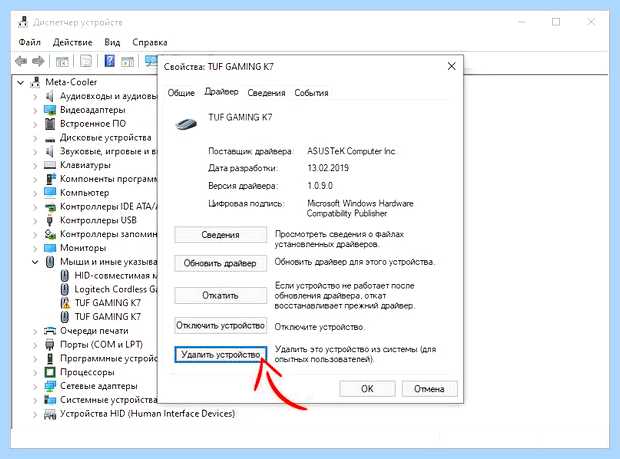Click the Обновить драйвер button
620x459 pixels.
tap(220, 263)
